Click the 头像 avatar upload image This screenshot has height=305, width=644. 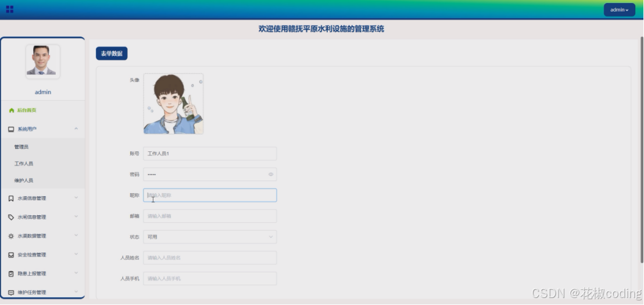click(173, 104)
